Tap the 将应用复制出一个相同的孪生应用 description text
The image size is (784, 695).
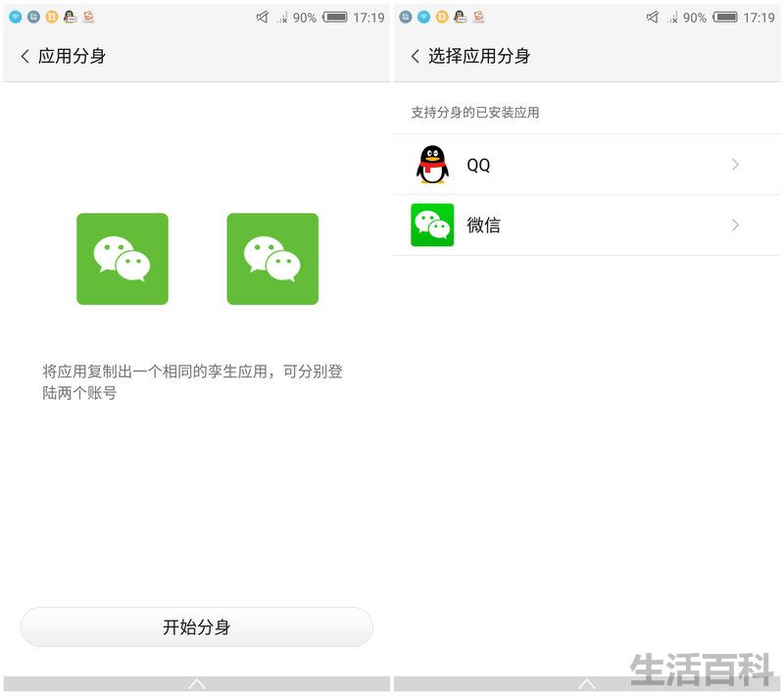tap(192, 382)
